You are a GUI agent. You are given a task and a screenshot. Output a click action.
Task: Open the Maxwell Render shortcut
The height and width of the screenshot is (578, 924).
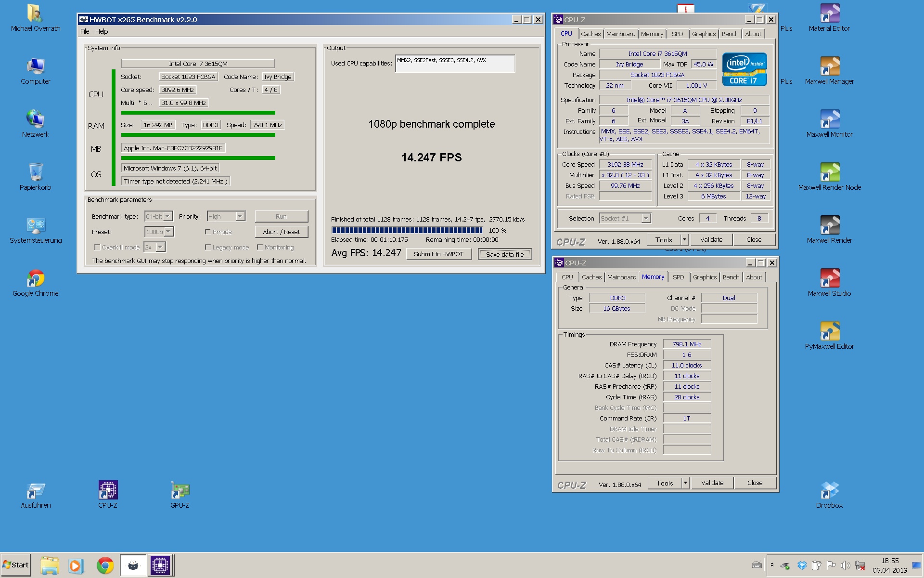[830, 230]
